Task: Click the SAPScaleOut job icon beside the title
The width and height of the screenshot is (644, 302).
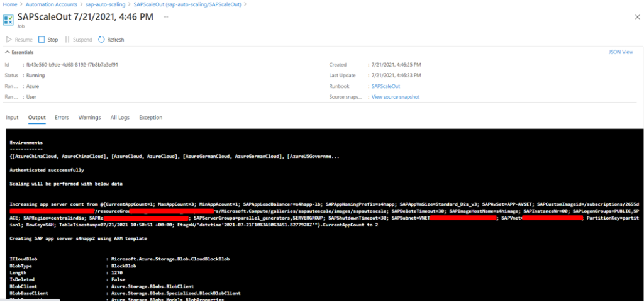Action: click(8, 20)
